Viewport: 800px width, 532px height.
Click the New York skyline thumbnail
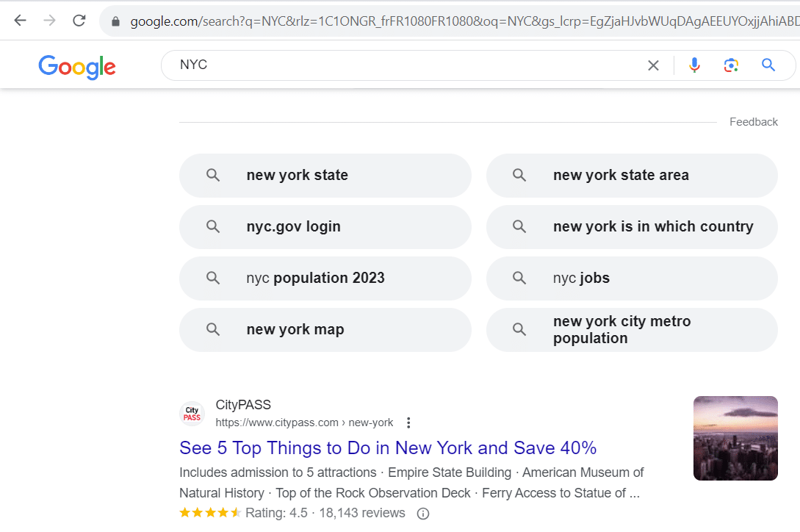[x=735, y=438]
